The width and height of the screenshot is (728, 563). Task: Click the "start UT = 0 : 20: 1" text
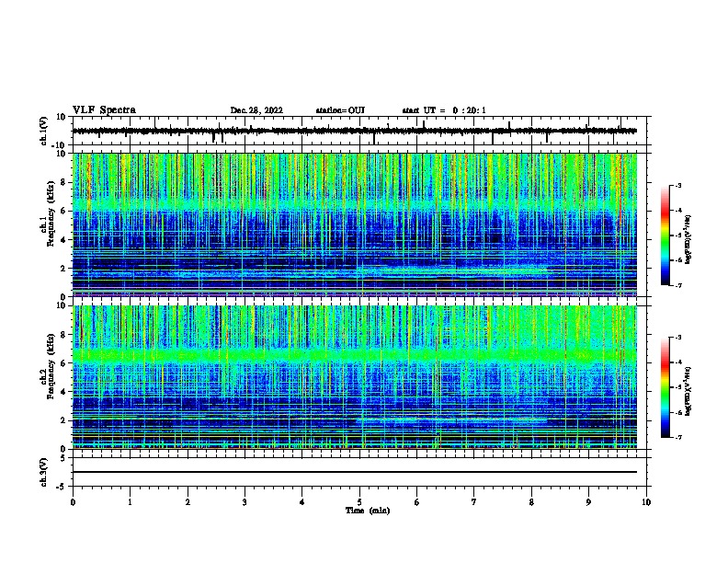(444, 110)
